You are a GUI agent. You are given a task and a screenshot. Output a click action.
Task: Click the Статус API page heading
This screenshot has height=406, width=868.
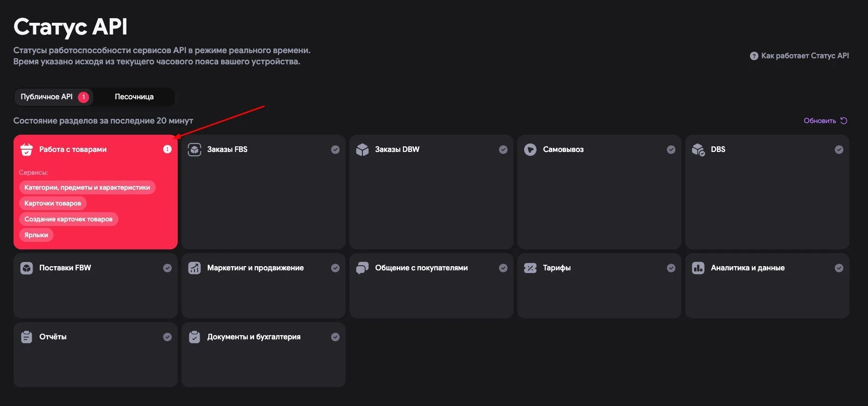(70, 27)
